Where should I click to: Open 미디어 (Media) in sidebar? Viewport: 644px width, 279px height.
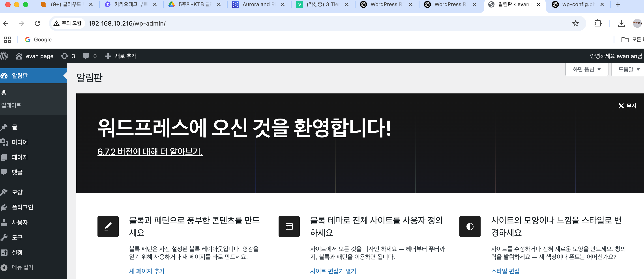coord(19,142)
